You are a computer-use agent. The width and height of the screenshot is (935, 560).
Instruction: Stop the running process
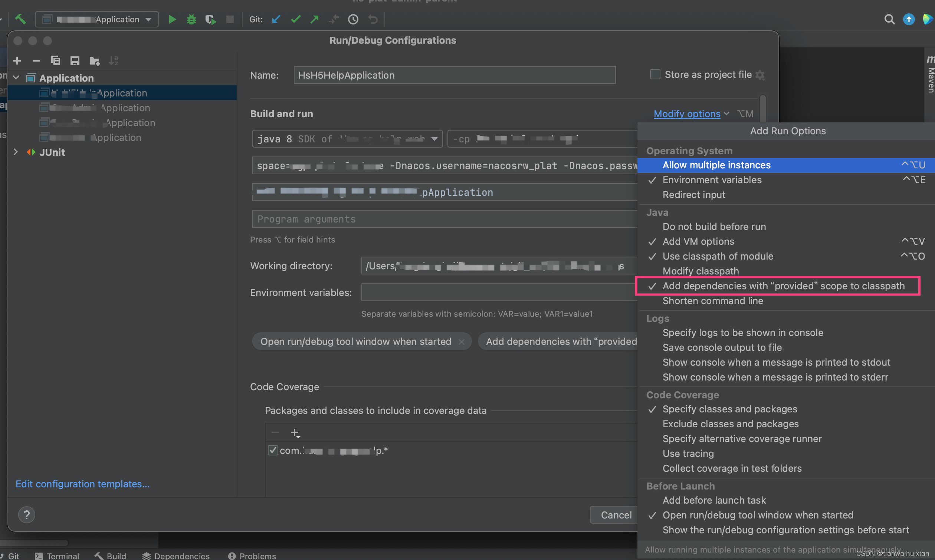click(x=230, y=19)
